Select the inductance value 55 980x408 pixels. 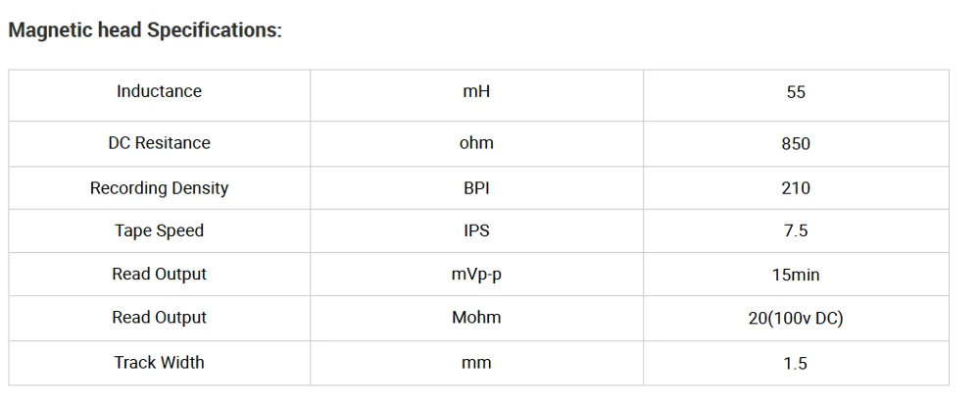(x=796, y=92)
